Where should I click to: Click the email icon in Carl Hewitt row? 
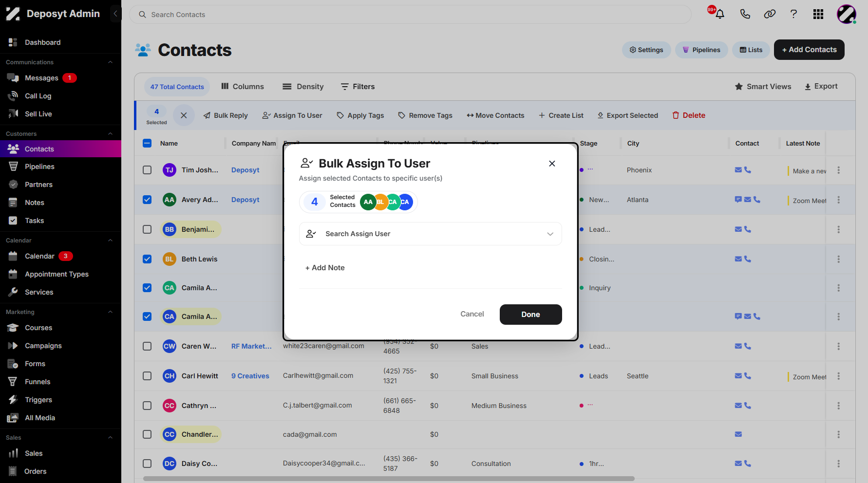click(738, 376)
